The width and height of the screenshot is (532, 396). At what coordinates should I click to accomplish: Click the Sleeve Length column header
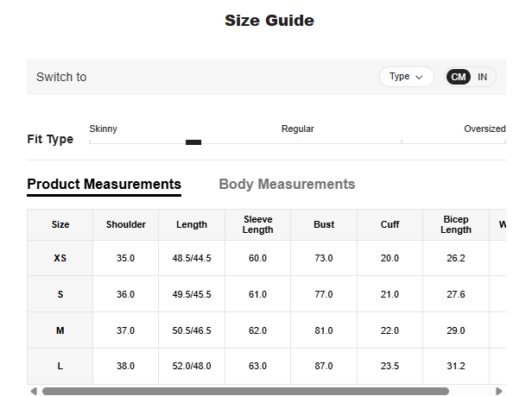pos(257,224)
